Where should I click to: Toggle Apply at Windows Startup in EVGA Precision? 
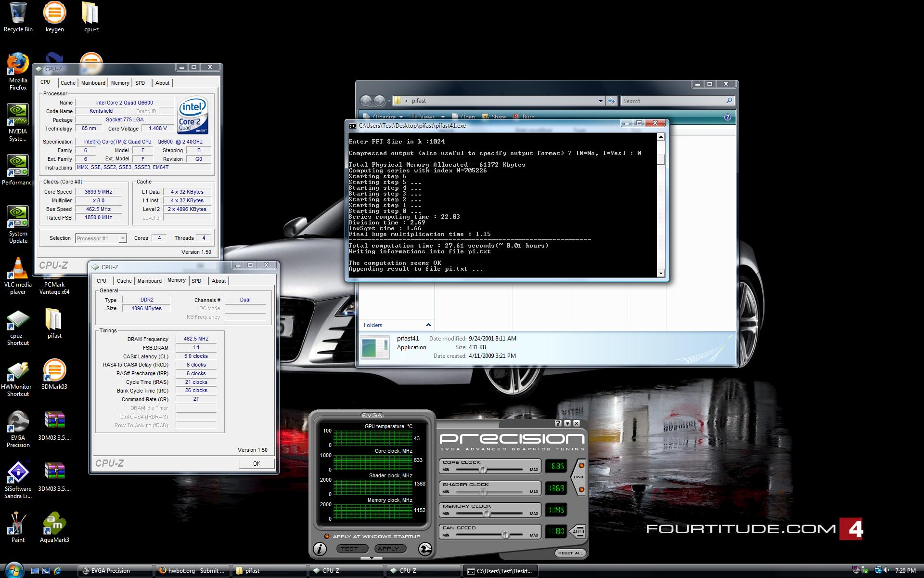click(x=327, y=537)
